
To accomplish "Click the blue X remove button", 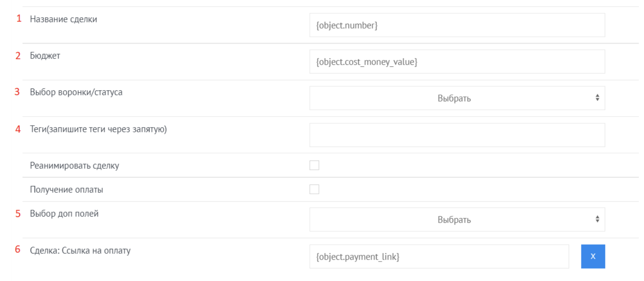I will [x=593, y=256].
